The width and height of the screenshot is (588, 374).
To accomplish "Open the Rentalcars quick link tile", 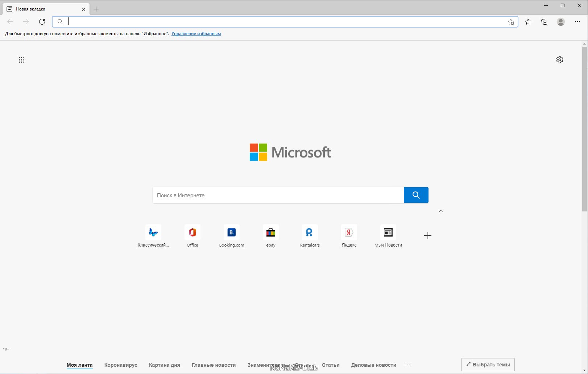I will 310,236.
